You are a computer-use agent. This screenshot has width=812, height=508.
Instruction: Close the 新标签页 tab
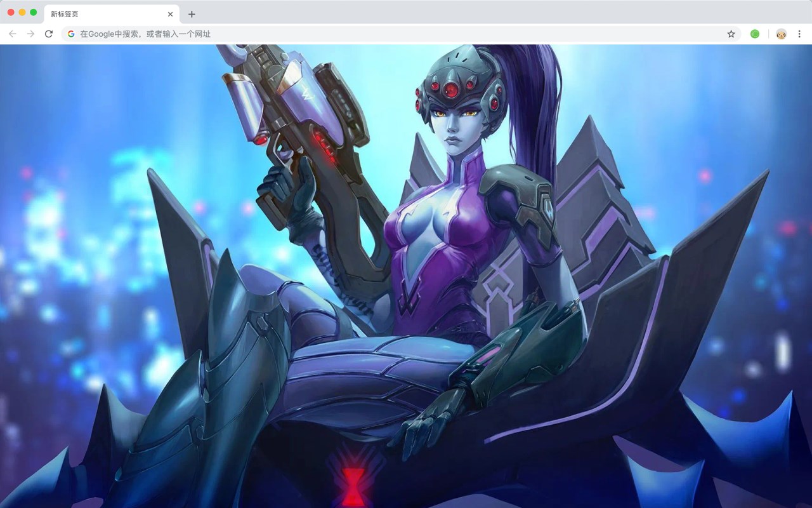(x=170, y=14)
